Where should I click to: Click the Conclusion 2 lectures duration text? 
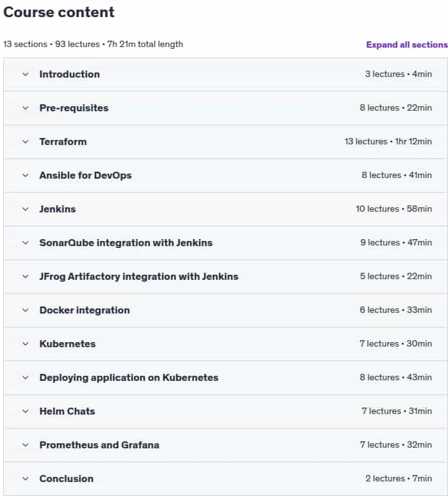coord(398,479)
